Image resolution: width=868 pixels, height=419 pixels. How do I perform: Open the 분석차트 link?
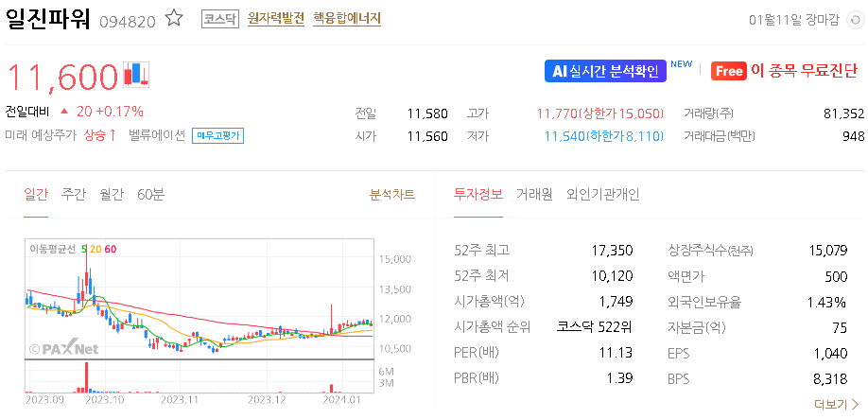click(392, 195)
